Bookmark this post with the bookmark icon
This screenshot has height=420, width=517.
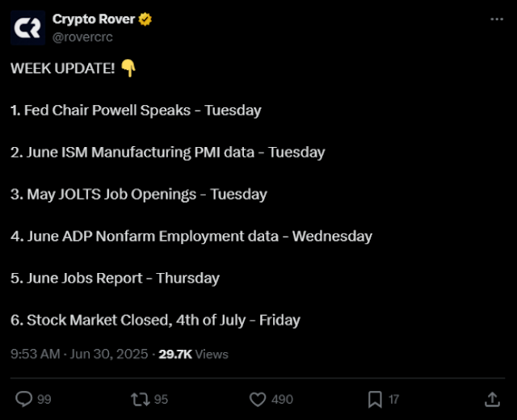pos(375,399)
